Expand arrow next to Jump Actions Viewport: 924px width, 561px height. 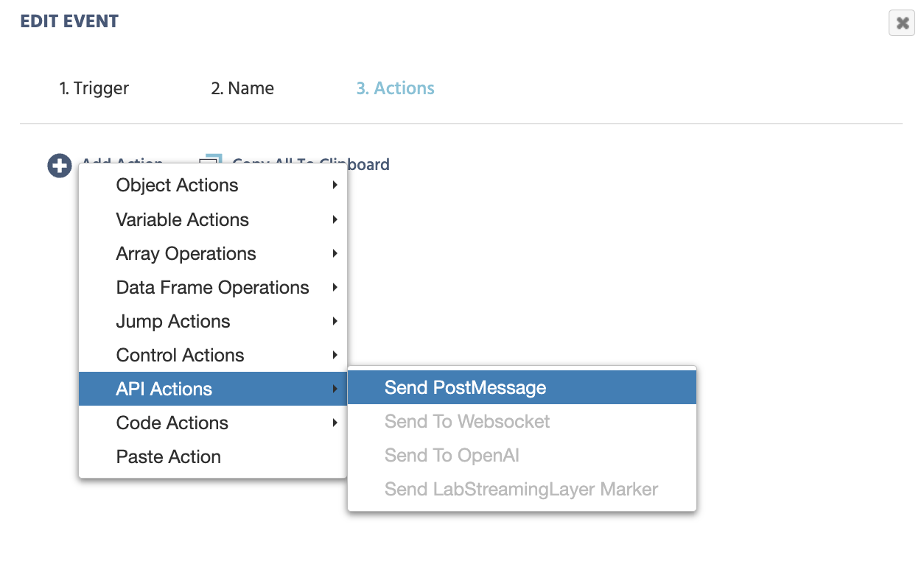pyautogui.click(x=335, y=321)
